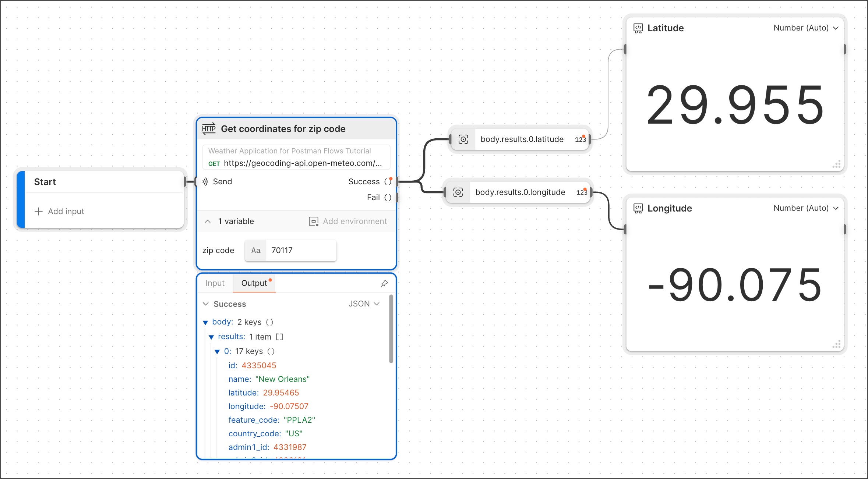Click the Fail output port
This screenshot has width=868, height=479.
coord(397,198)
